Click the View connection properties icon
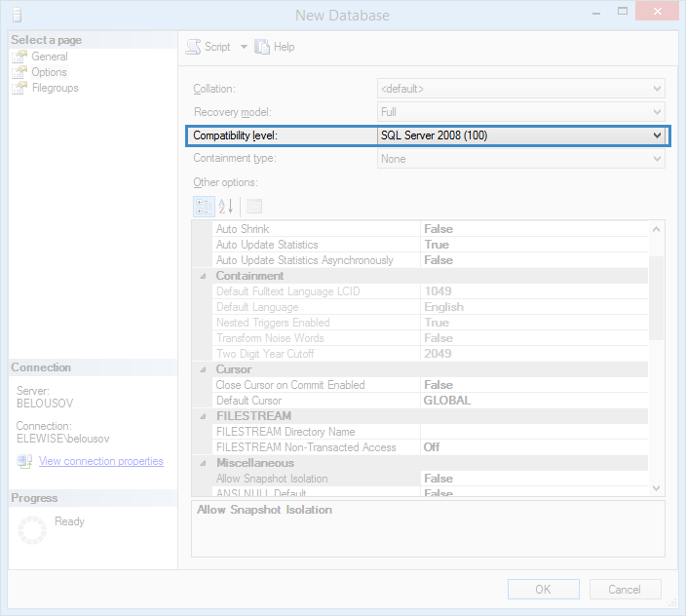686x616 pixels. click(x=25, y=461)
